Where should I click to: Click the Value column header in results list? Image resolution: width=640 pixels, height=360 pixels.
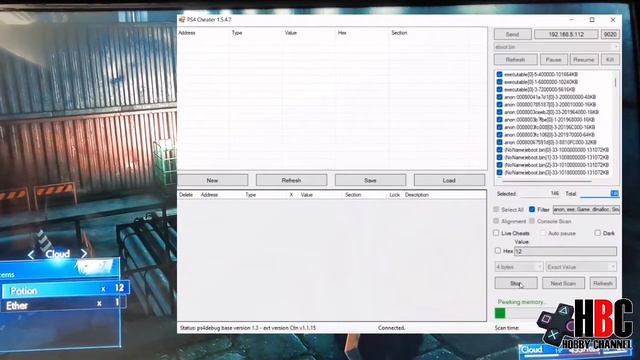(x=291, y=33)
